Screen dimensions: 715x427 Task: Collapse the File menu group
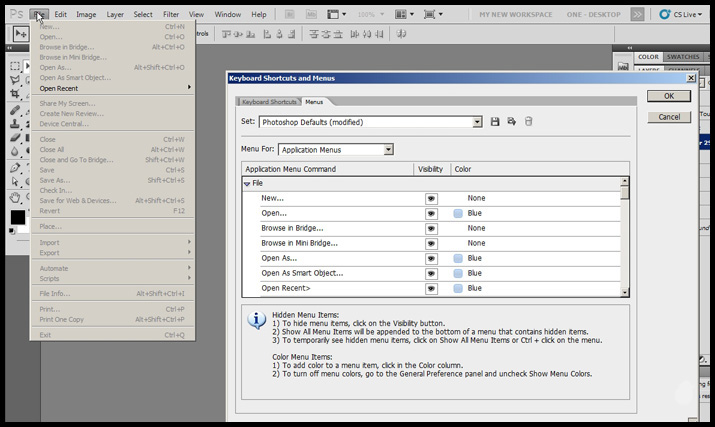pyautogui.click(x=247, y=184)
